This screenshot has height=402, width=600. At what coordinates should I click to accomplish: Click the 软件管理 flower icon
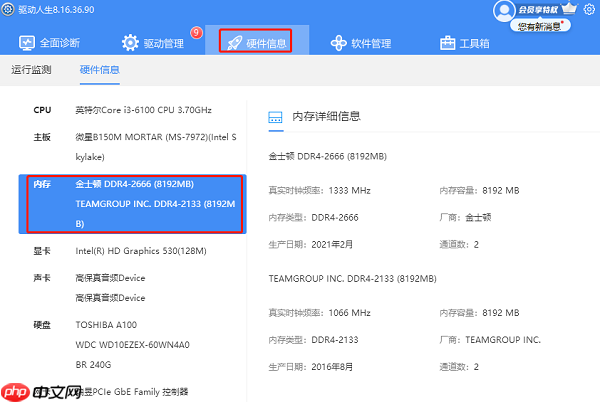click(x=339, y=43)
